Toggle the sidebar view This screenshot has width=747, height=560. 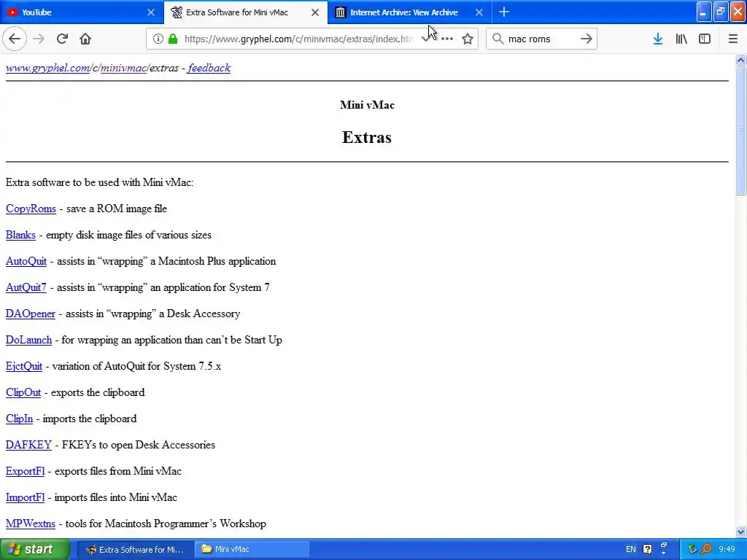pyautogui.click(x=705, y=39)
